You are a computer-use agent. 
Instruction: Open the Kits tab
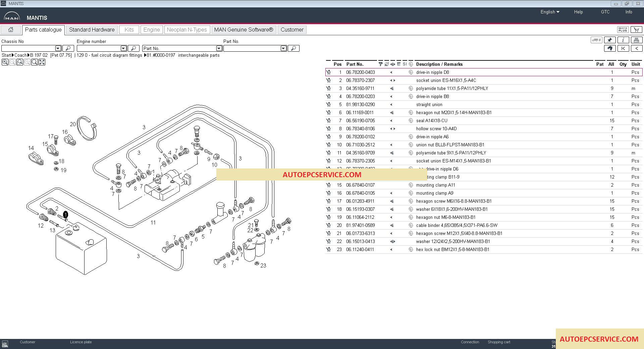tap(129, 30)
